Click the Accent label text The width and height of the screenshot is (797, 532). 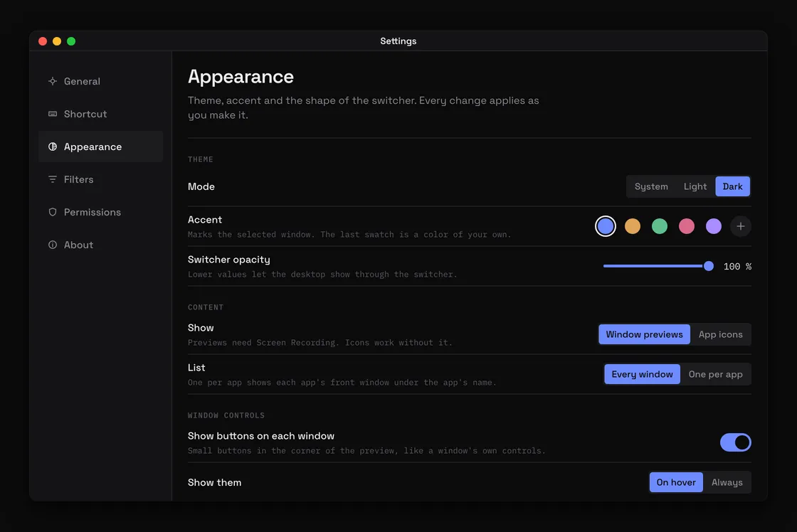point(205,220)
